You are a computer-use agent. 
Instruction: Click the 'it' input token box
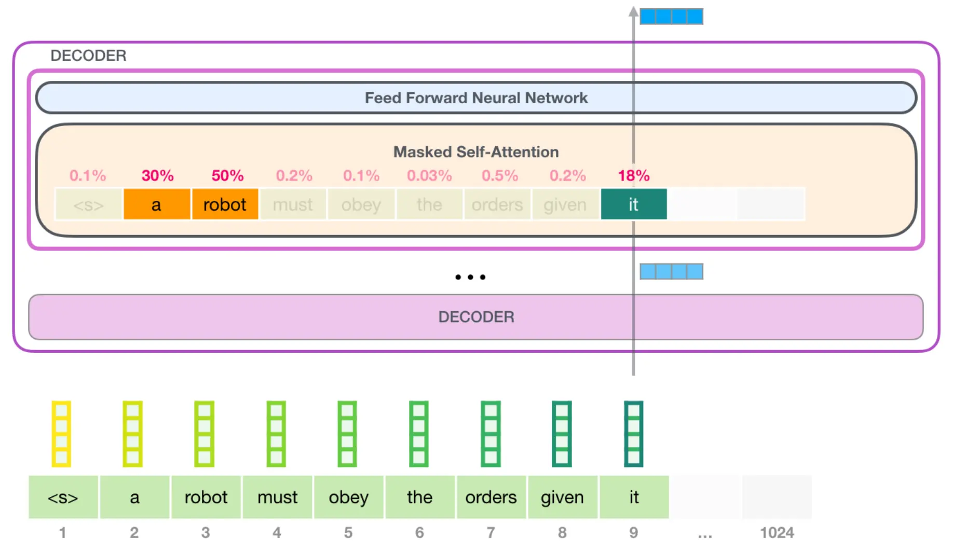point(634,497)
